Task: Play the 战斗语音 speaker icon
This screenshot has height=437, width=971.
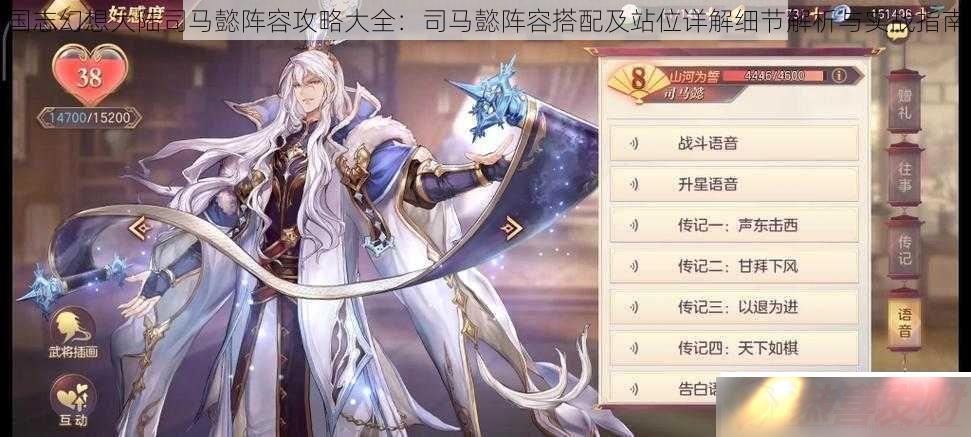Action: 634,144
